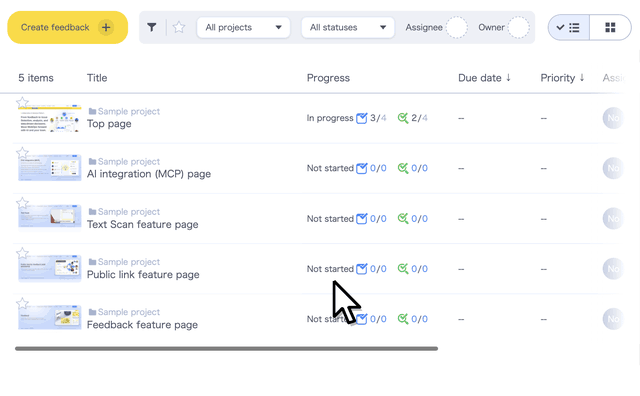
Task: Click Sample project folder above Top page
Action: [124, 111]
